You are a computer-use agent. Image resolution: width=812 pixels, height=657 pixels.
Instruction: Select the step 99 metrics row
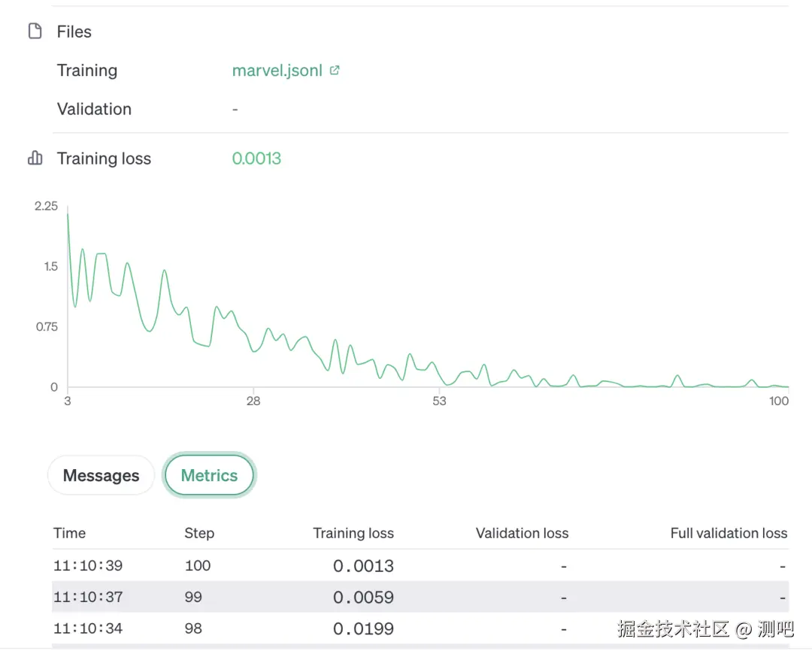pos(420,598)
